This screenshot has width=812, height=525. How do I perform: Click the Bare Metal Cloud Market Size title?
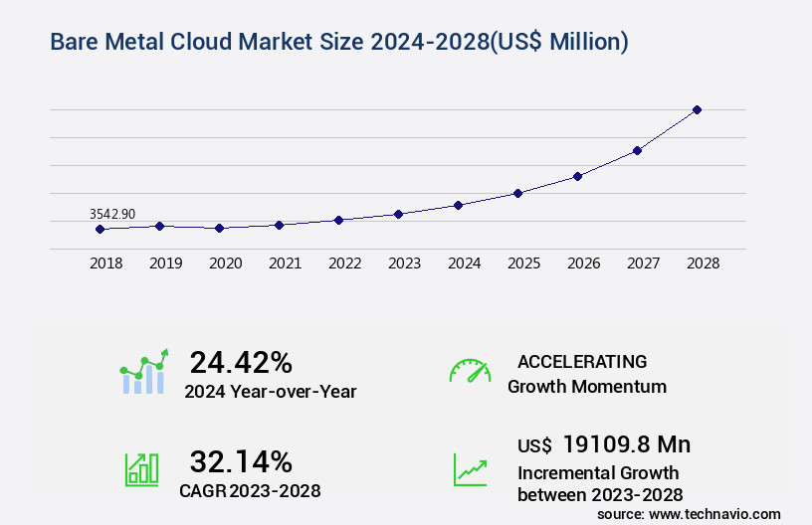337,42
